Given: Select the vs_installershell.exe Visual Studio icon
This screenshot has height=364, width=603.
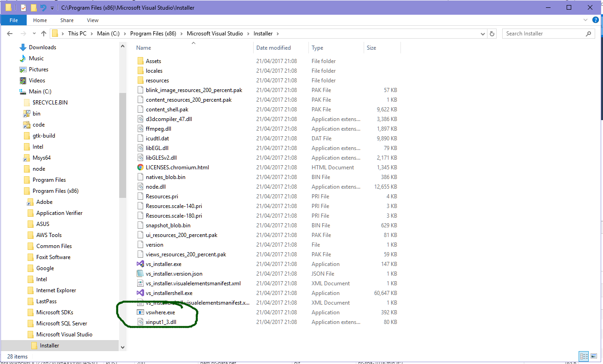Looking at the screenshot, I should 140,293.
